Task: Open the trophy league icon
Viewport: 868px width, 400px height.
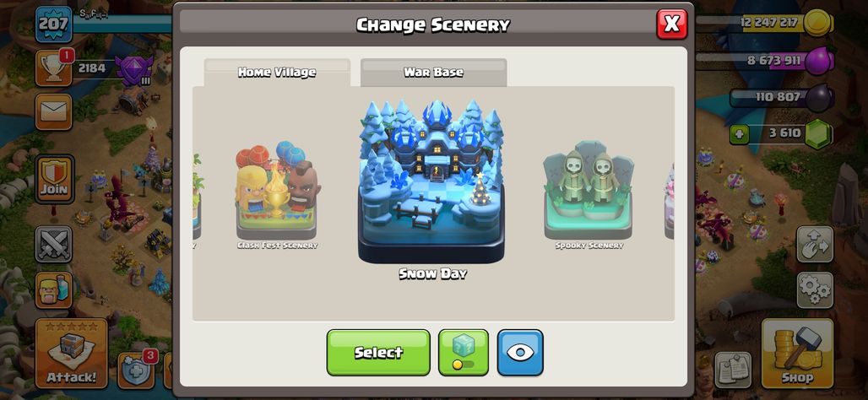Action: [x=54, y=68]
